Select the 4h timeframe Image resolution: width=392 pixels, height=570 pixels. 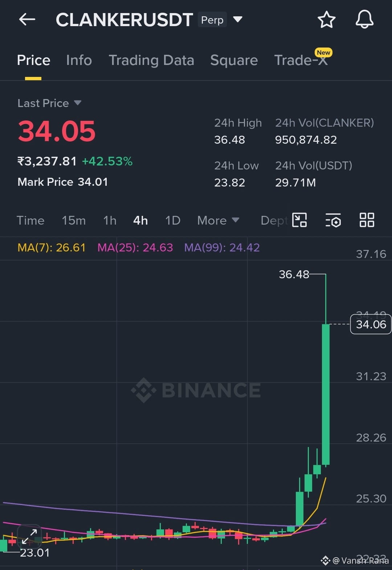click(x=140, y=220)
